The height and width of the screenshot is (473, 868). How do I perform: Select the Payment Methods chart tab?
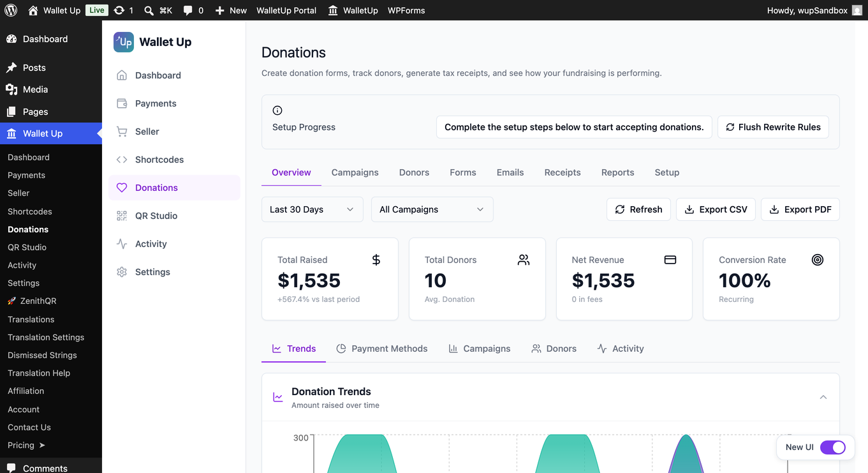pyautogui.click(x=382, y=349)
